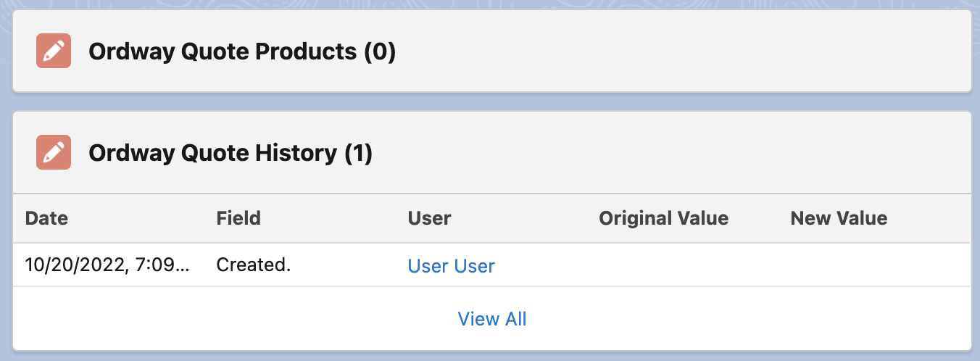Click the Field column header
The width and height of the screenshot is (980, 361).
(x=238, y=218)
